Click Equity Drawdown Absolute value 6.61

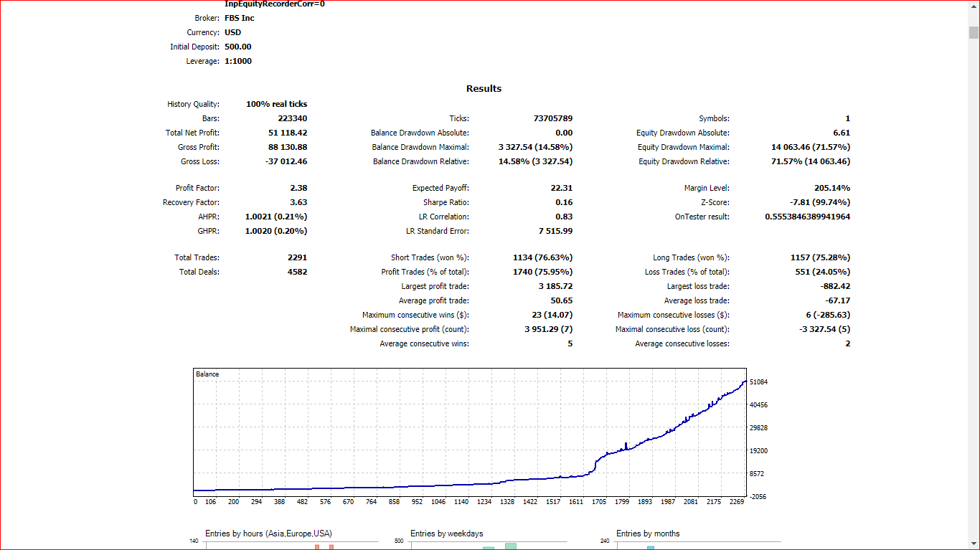[x=842, y=133]
